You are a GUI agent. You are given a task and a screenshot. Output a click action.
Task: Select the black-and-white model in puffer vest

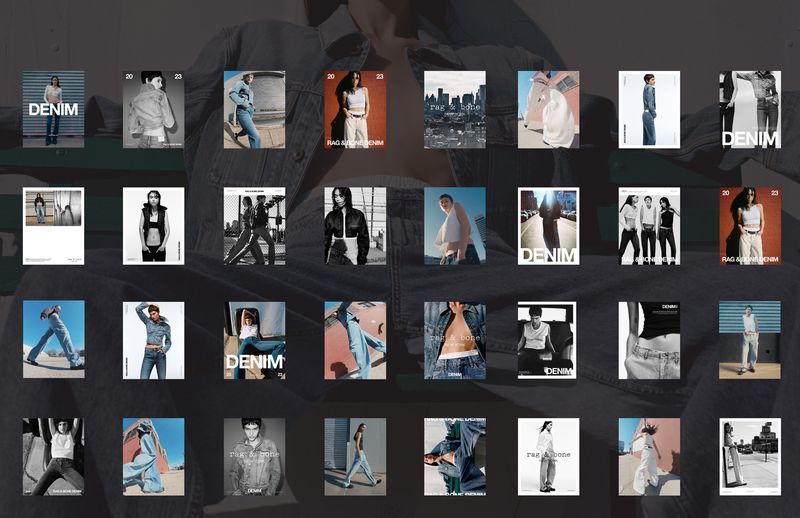(154, 226)
